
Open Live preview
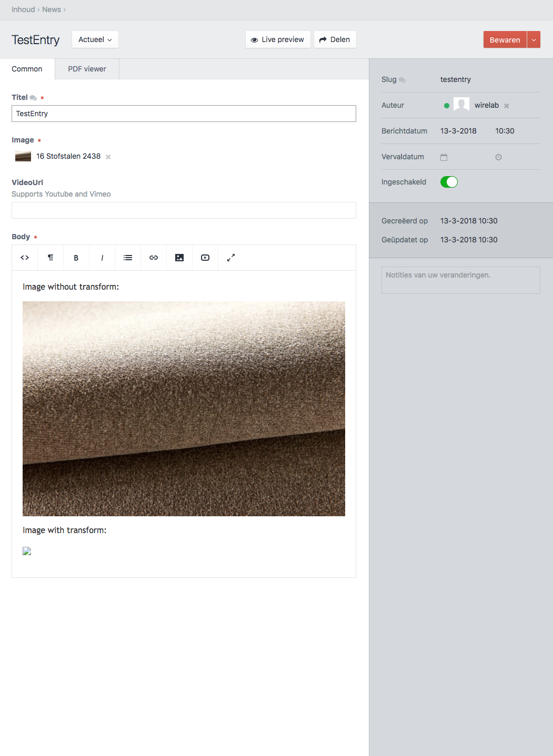click(278, 39)
